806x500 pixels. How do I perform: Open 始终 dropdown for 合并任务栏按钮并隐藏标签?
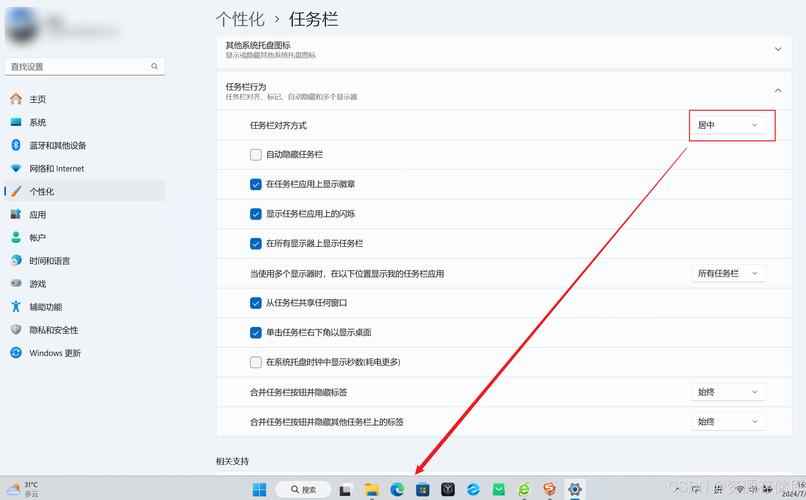(728, 392)
